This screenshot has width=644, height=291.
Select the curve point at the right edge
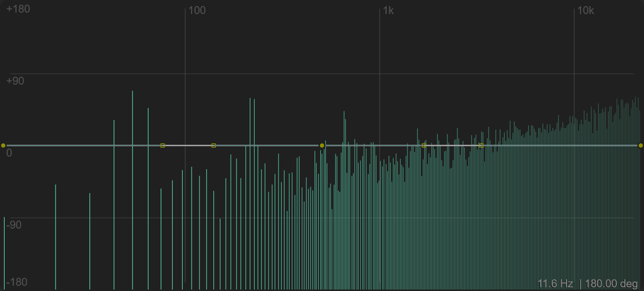click(640, 145)
